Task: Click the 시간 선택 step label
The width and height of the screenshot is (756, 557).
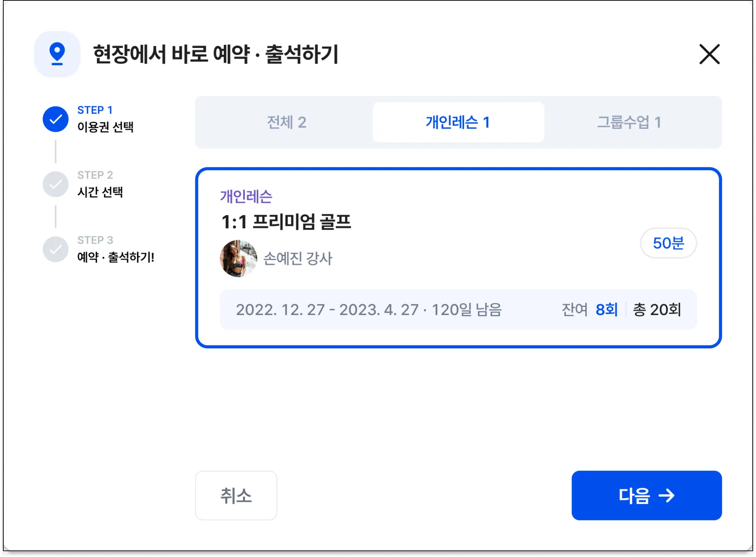Action: coord(100,192)
